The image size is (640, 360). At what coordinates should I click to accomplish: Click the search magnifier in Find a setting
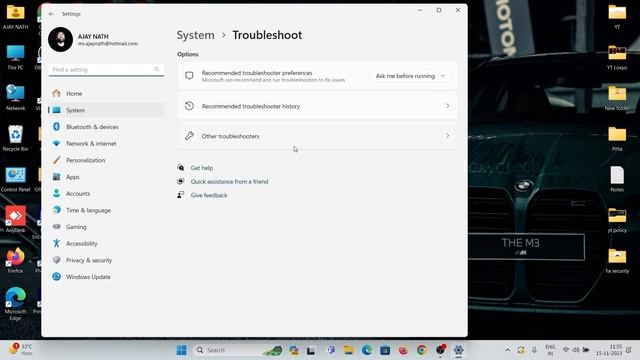coord(156,70)
